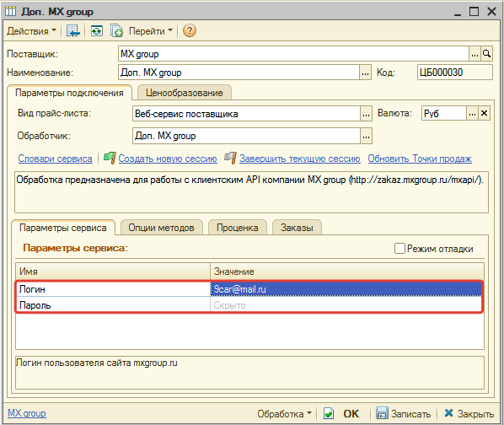The height and width of the screenshot is (425, 504).
Task: Click the Словари сервиса link
Action: (55, 159)
